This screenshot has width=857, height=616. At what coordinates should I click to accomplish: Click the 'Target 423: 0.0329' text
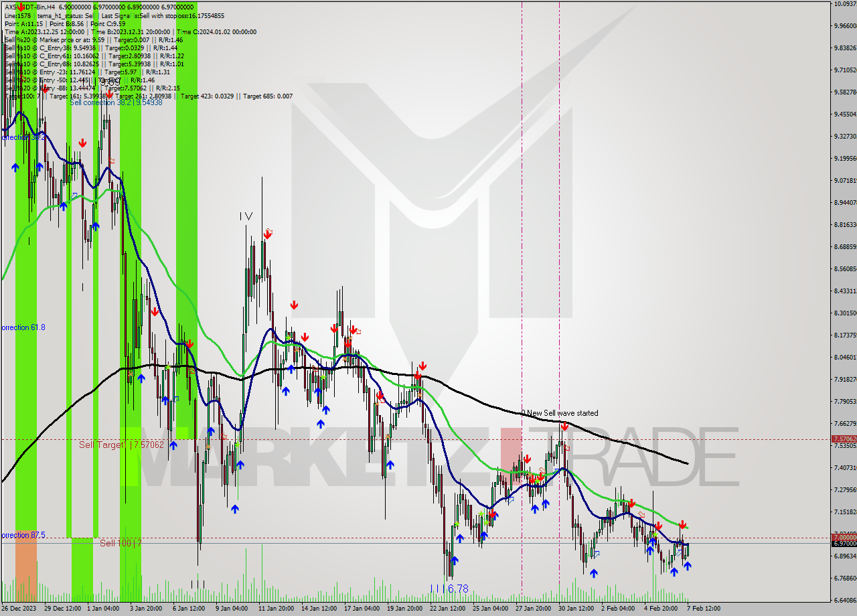point(208,96)
